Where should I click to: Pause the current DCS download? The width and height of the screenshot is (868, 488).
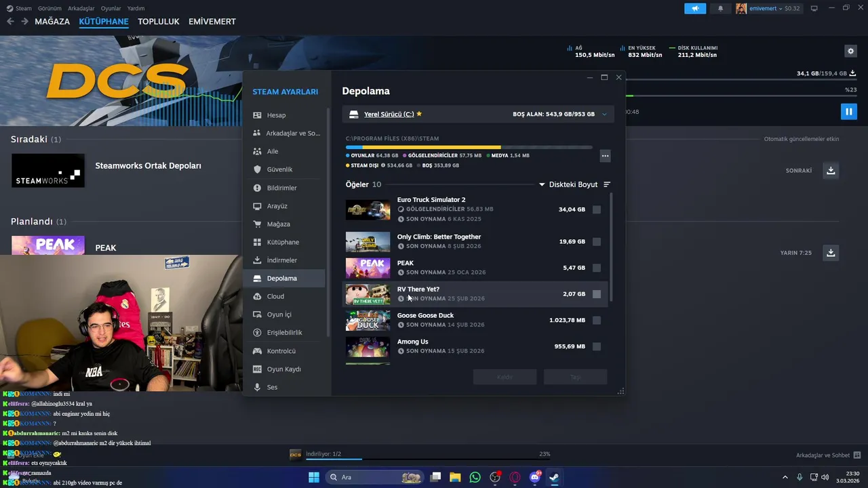coord(848,112)
